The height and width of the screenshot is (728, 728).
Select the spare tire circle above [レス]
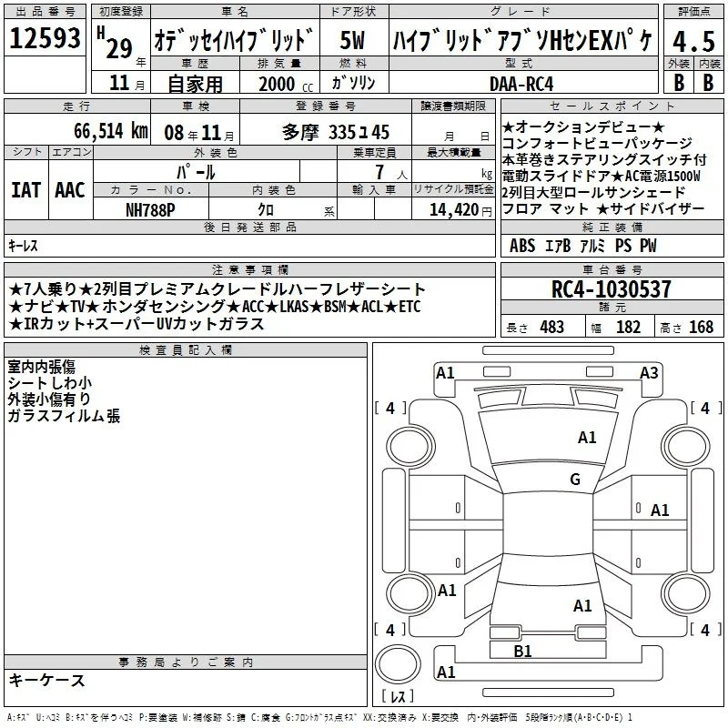pos(398,663)
